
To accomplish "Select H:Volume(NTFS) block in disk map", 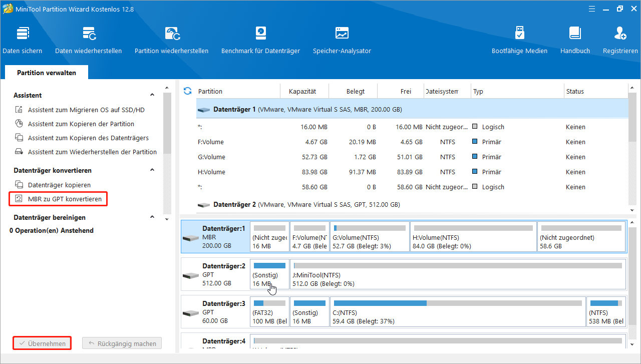I will click(x=473, y=237).
